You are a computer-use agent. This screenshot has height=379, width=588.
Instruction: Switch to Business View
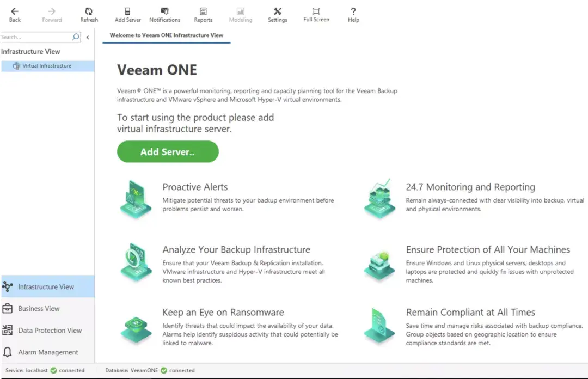pyautogui.click(x=39, y=308)
